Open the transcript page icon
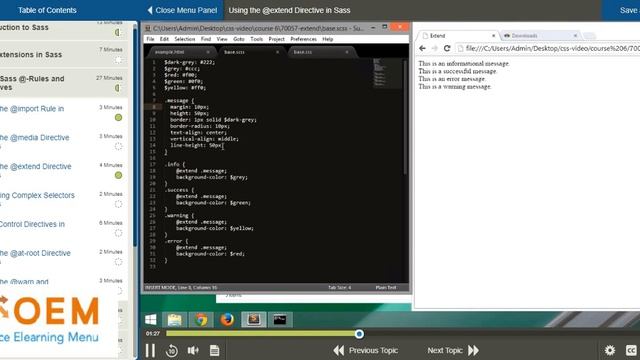Image resolution: width=640 pixels, height=360 pixels. coord(214,350)
